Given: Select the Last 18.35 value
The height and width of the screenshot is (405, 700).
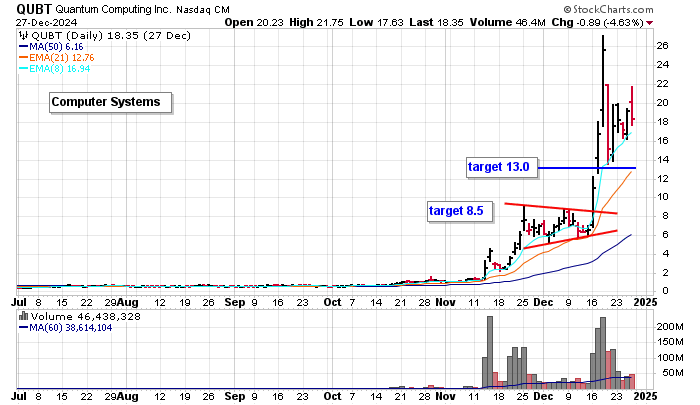Looking at the screenshot, I should tap(436, 22).
